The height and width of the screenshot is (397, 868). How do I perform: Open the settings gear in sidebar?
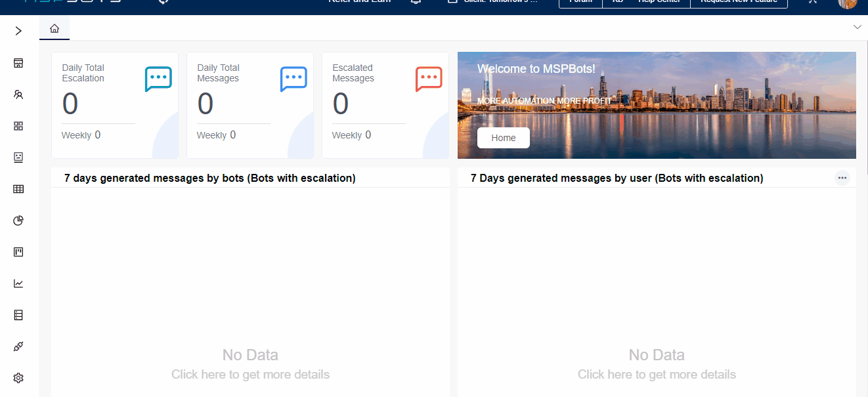tap(18, 378)
